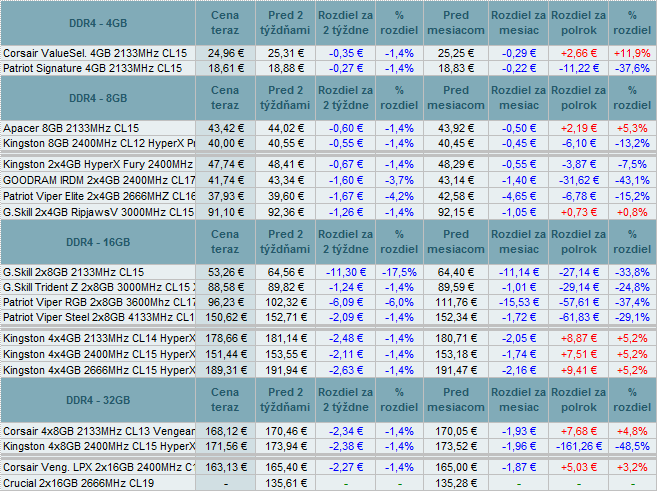Select Kingston 8GB 2400MHz CL12 HyperX row
The height and width of the screenshot is (491, 657).
[x=99, y=143]
